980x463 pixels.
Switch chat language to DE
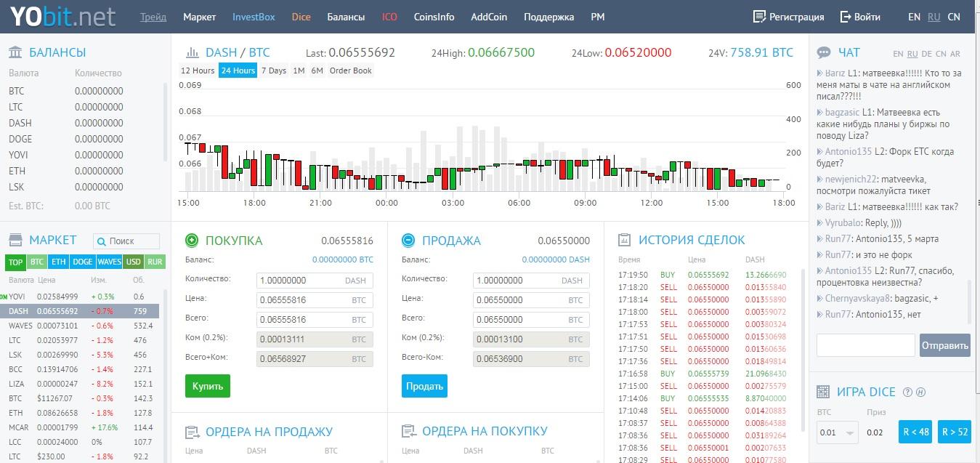(x=927, y=54)
